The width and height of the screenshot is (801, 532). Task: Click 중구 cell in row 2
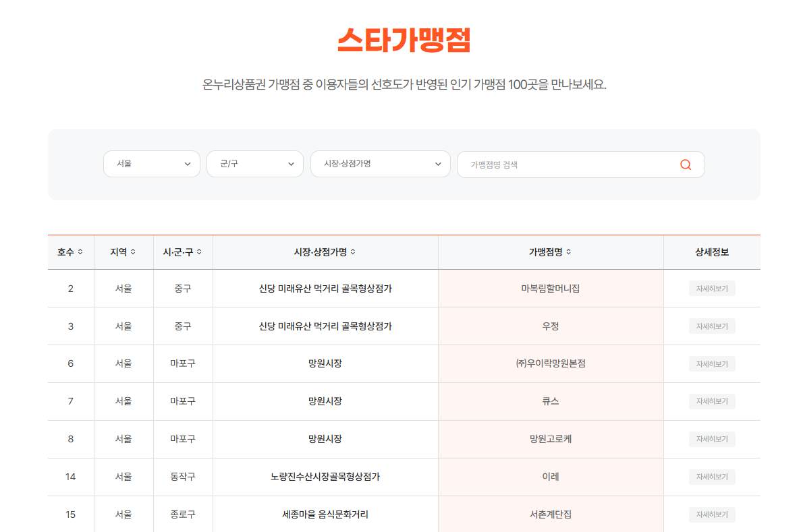tap(182, 289)
